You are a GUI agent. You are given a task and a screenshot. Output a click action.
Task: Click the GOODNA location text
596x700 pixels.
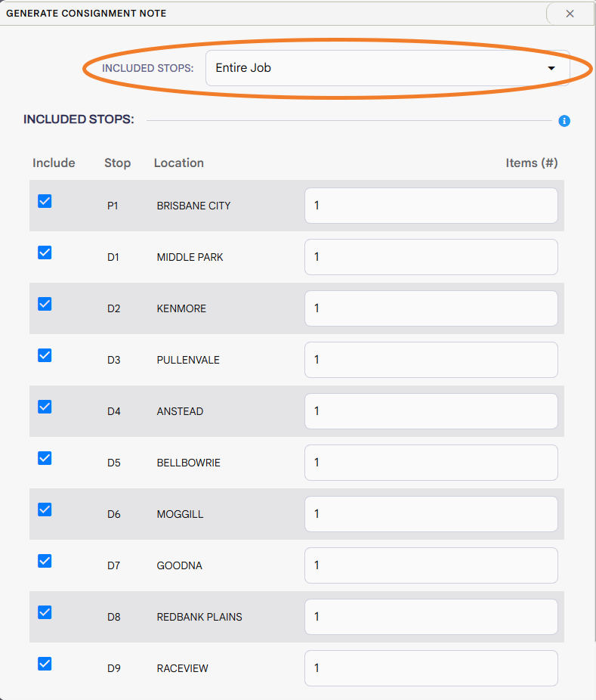click(x=179, y=565)
